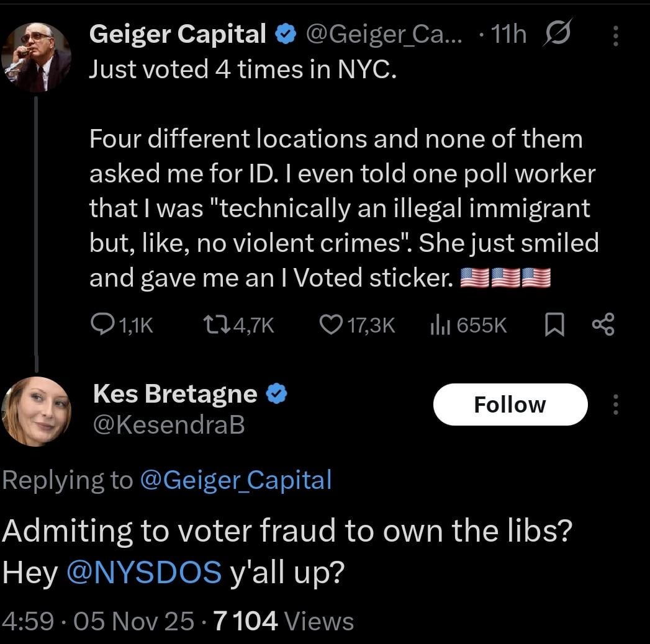Open more options for Kes Bretagne reply
650x644 pixels.
(615, 405)
